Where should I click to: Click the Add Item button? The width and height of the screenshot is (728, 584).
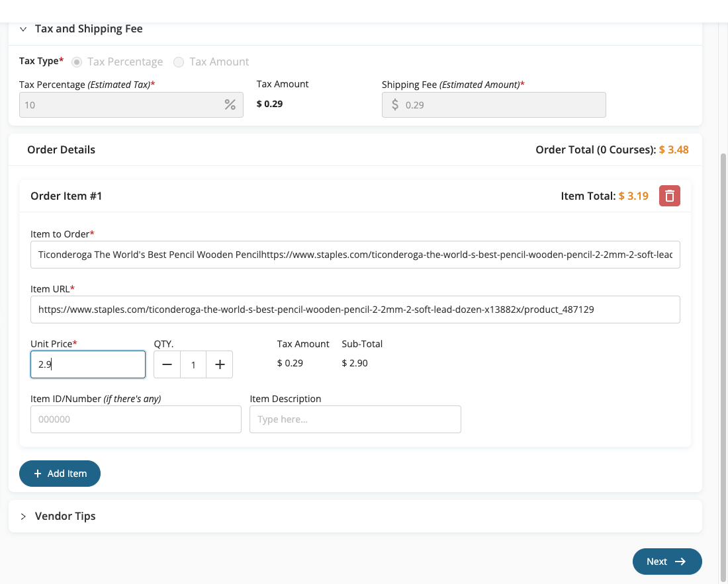coord(60,474)
